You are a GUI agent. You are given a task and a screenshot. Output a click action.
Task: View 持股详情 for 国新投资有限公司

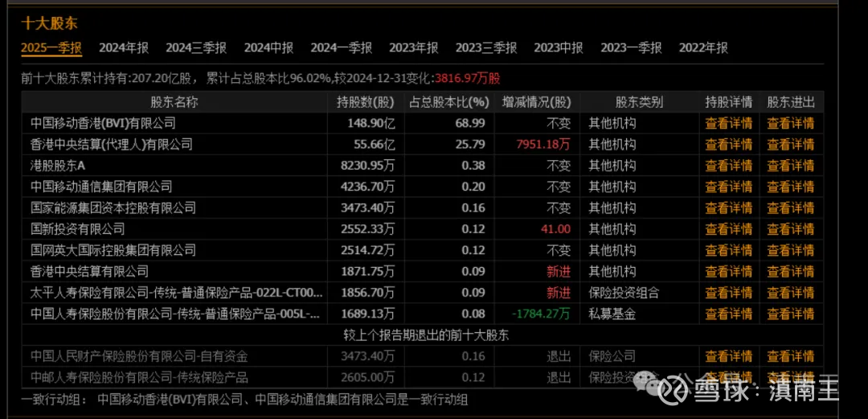coord(728,229)
